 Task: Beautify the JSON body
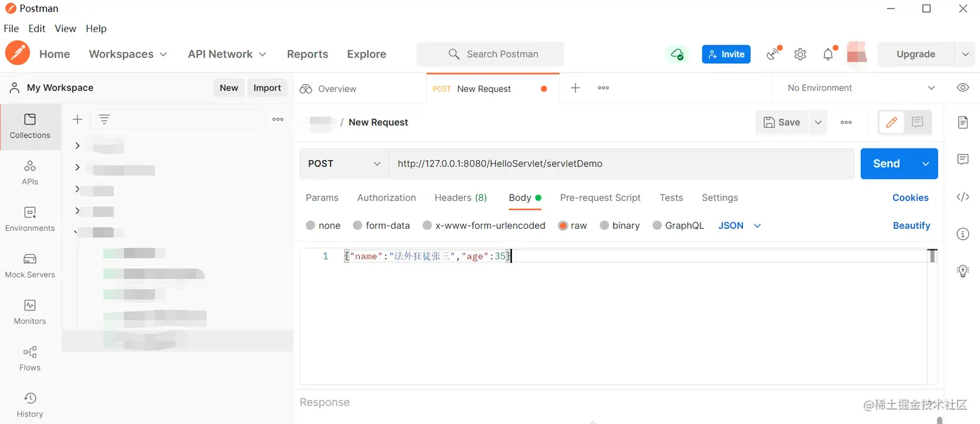click(911, 226)
